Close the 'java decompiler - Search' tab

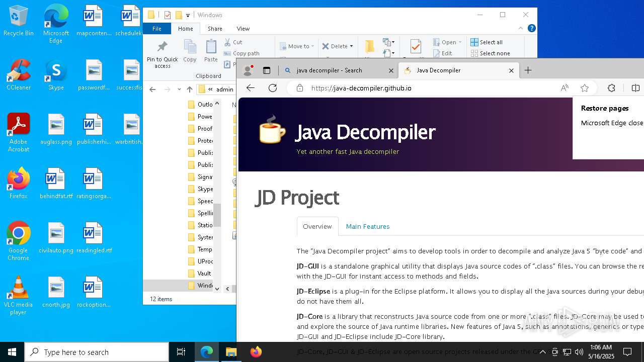click(390, 70)
